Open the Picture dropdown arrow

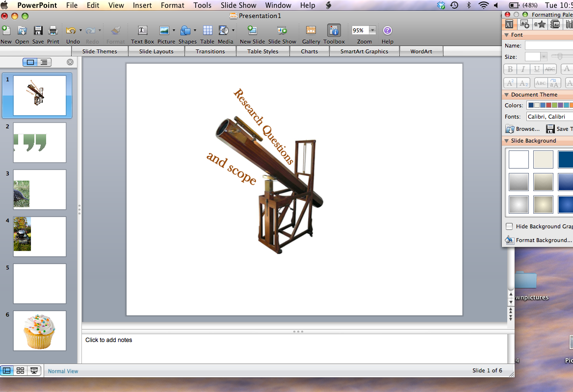click(x=174, y=31)
